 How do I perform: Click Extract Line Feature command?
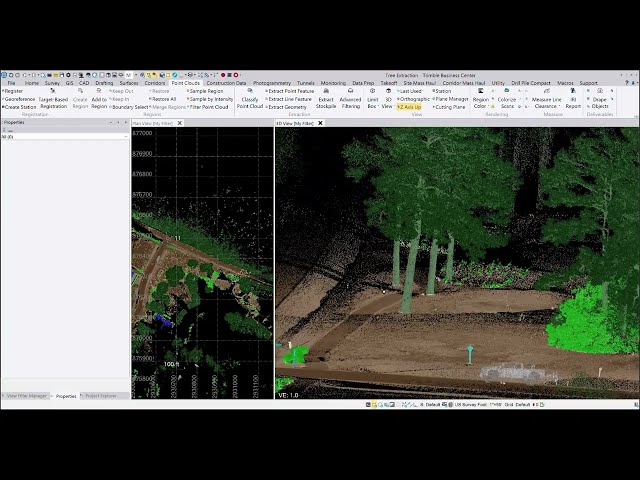[289, 99]
